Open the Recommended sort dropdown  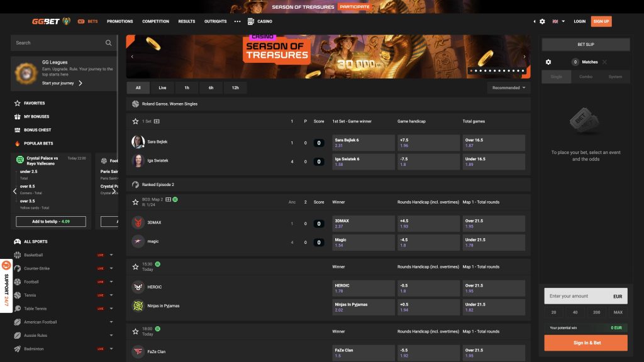coord(508,88)
